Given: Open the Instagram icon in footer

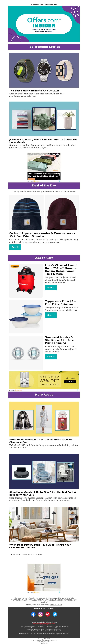Looking at the screenshot, I should [40, 614].
